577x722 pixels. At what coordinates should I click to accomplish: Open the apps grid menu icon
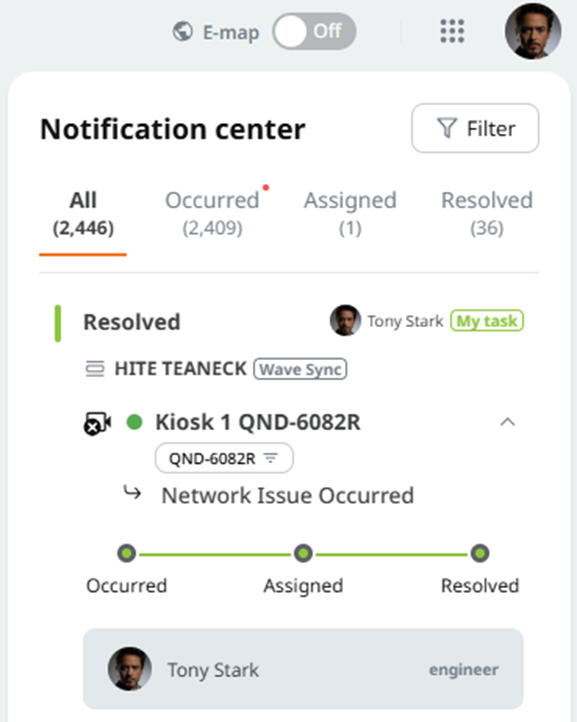point(452,31)
